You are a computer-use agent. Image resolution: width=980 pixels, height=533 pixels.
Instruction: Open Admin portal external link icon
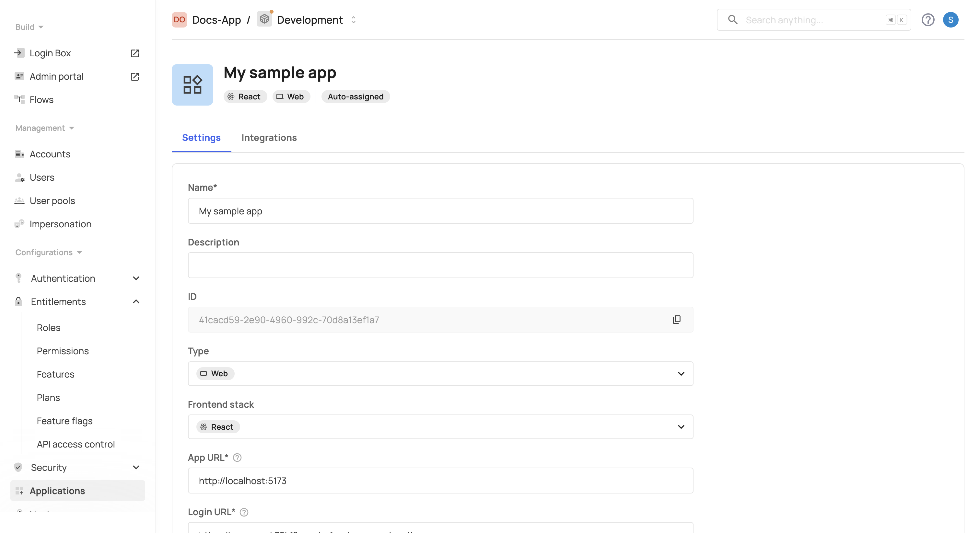pyautogui.click(x=135, y=76)
